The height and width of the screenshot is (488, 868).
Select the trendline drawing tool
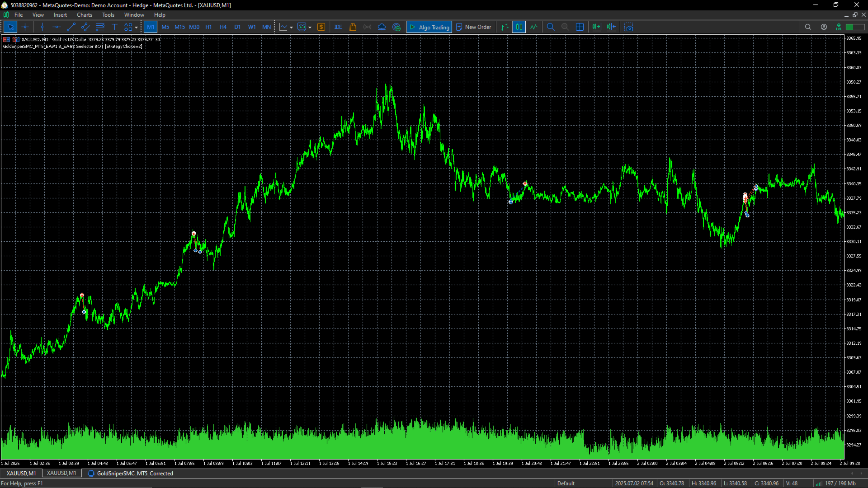click(x=71, y=27)
